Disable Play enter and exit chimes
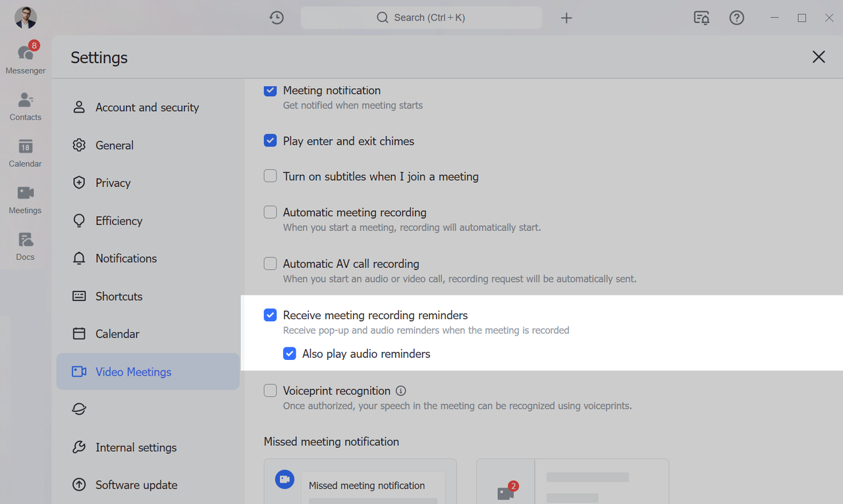 coord(270,141)
